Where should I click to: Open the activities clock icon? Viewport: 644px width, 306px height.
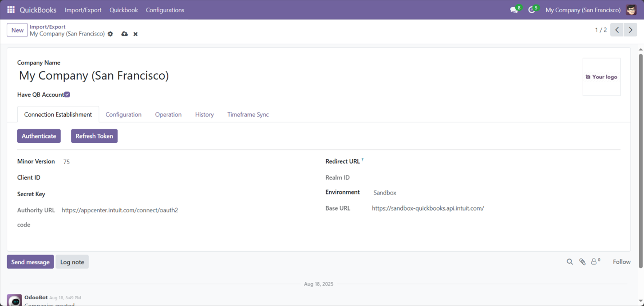tap(531, 9)
